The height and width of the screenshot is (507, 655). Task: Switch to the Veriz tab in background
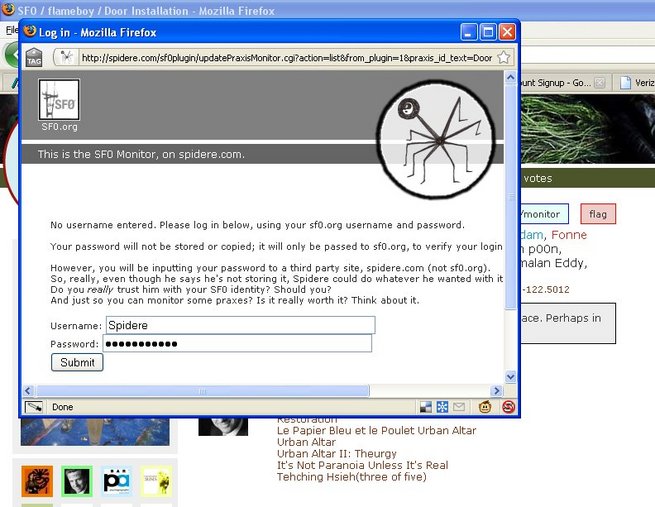[x=637, y=83]
